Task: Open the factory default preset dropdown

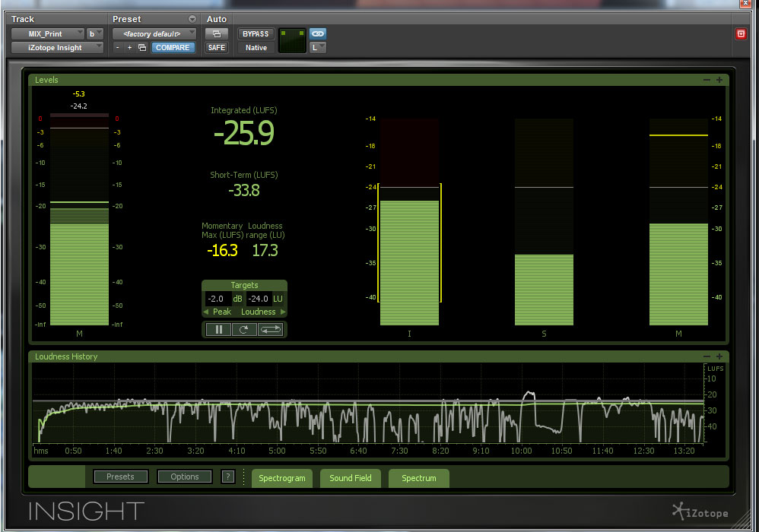Action: (x=154, y=34)
